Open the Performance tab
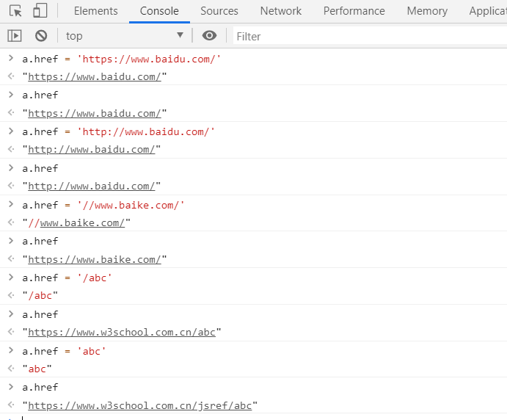507x420 pixels. coord(354,11)
